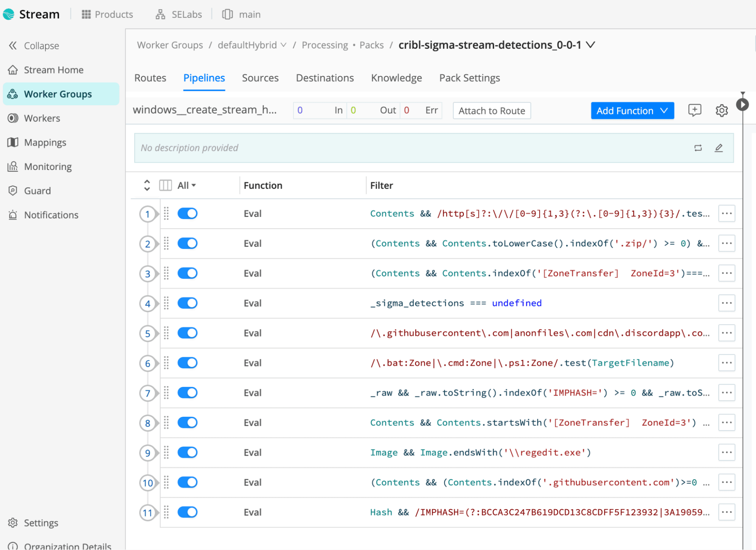Open options menu for function 4

(x=726, y=303)
